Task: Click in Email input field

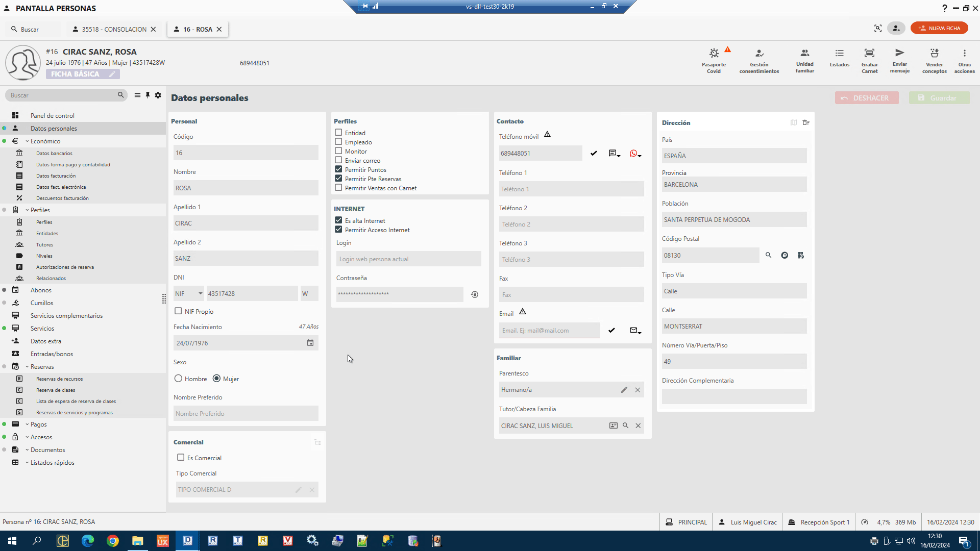Action: [x=549, y=330]
